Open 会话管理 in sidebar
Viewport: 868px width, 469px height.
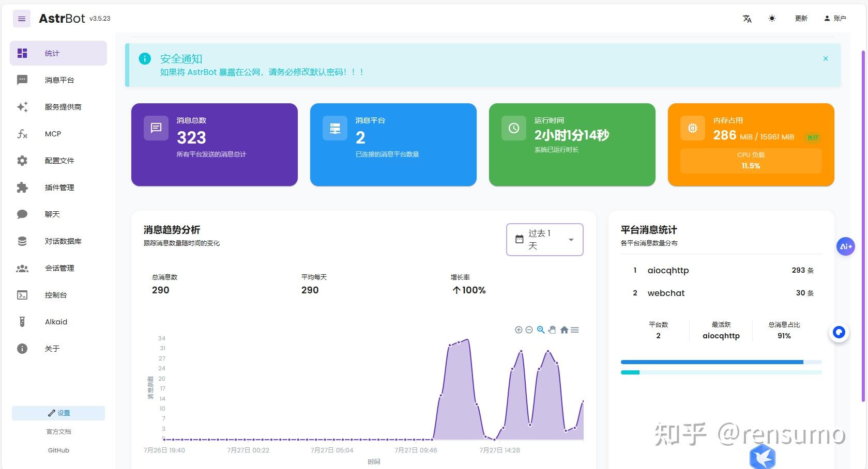[x=58, y=268]
